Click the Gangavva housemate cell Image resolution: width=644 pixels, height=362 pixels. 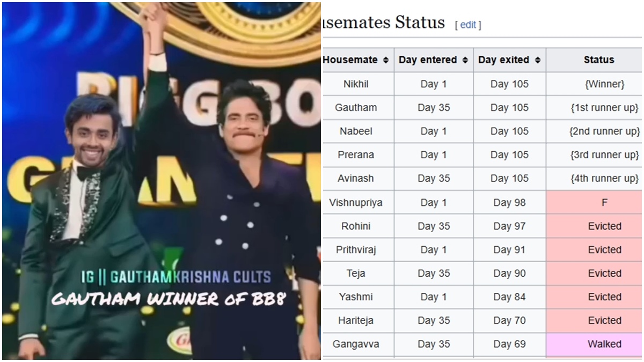(x=356, y=344)
